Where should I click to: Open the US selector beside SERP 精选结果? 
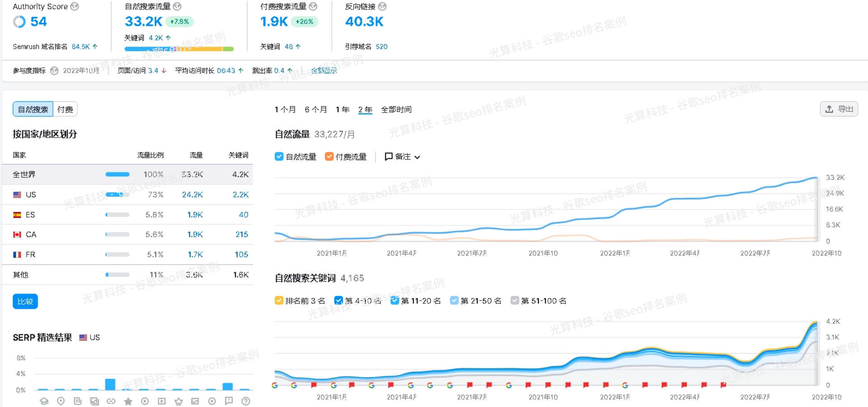click(90, 337)
